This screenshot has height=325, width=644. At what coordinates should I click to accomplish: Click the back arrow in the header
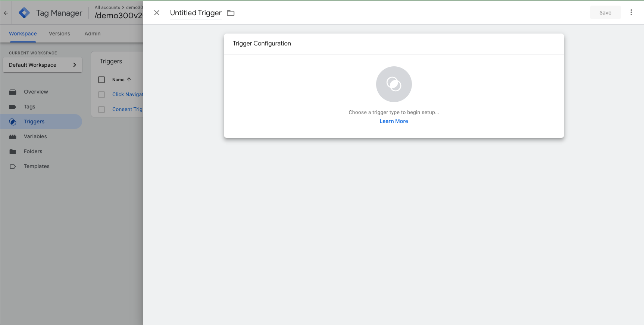point(6,13)
